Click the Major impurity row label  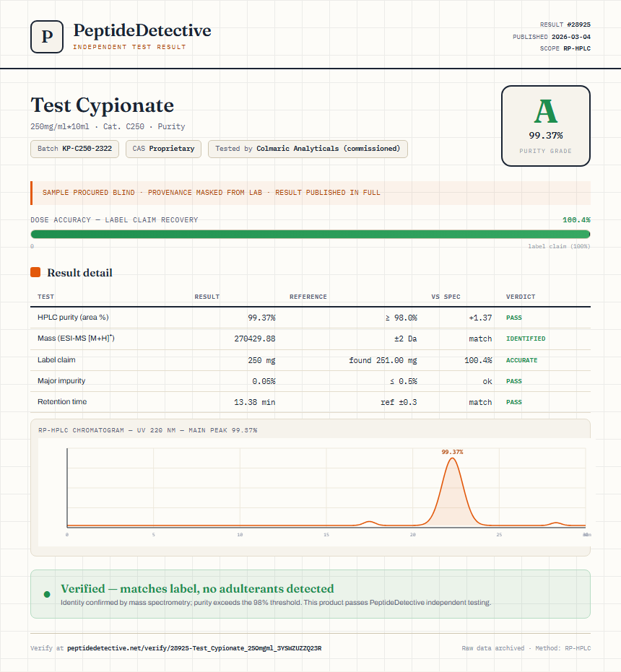[61, 380]
